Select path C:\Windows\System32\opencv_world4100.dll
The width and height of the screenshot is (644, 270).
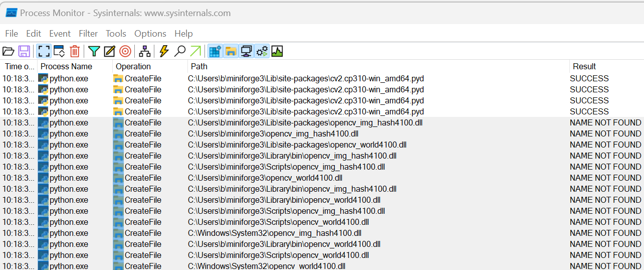(x=267, y=266)
